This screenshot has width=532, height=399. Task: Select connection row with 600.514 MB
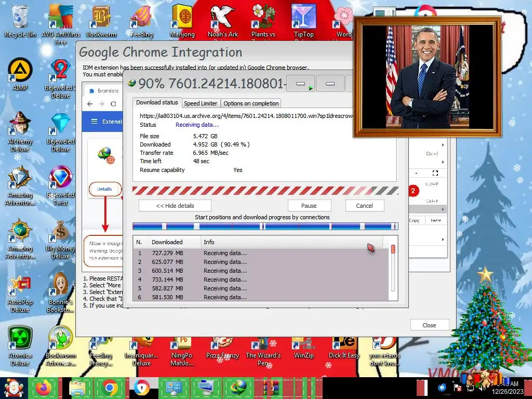pyautogui.click(x=261, y=271)
